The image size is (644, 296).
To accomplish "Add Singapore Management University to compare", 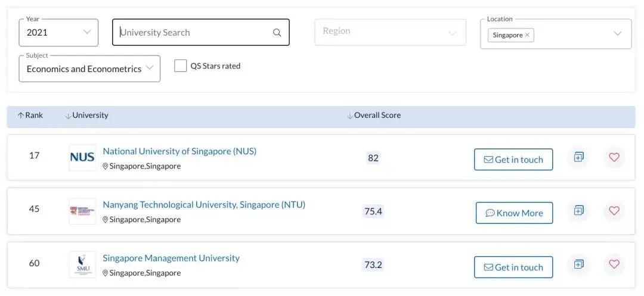I will pyautogui.click(x=578, y=264).
